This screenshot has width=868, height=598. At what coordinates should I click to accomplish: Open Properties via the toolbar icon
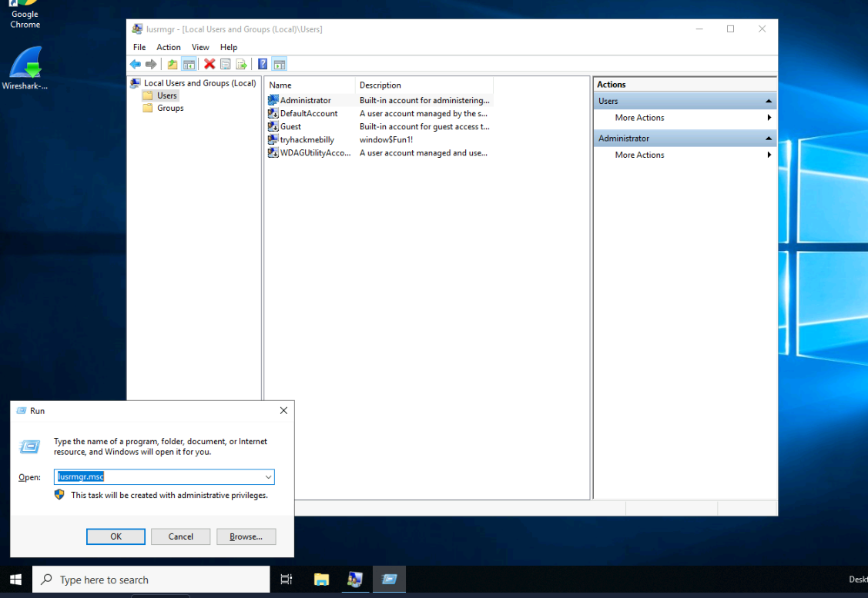(x=226, y=65)
